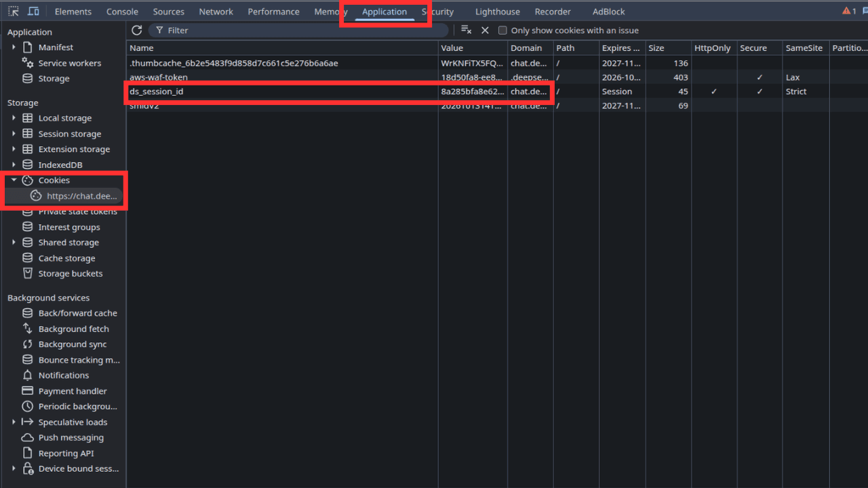
Task: Sort by the SameSite column header
Action: [806, 48]
